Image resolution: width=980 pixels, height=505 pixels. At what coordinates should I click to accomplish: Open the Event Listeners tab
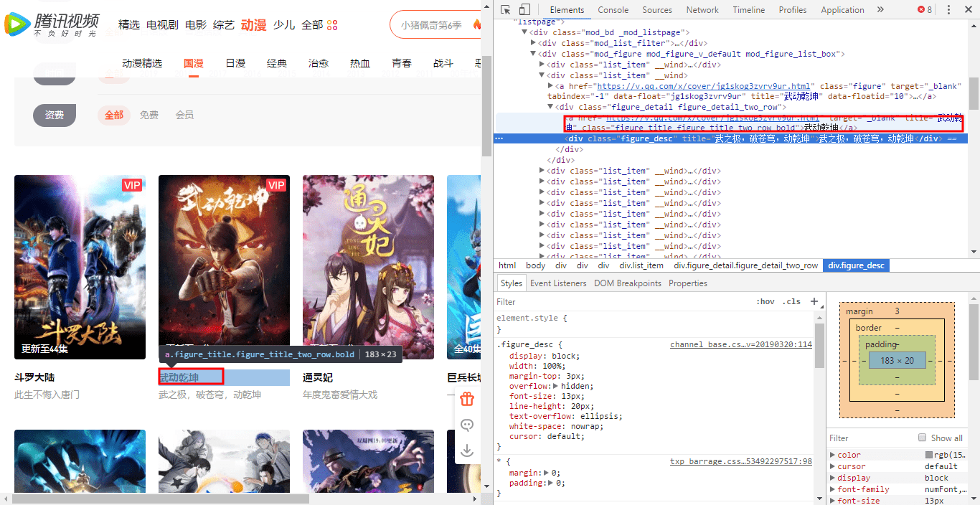pyautogui.click(x=558, y=283)
